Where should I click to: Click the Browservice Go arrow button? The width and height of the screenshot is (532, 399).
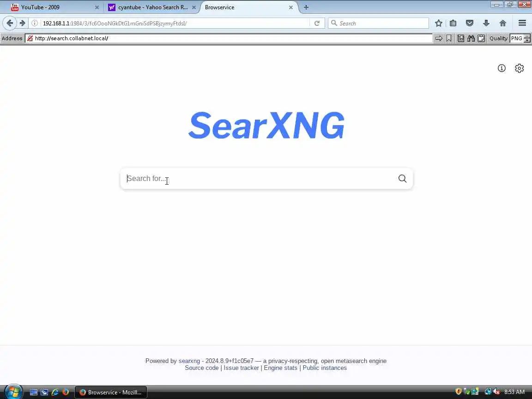(439, 38)
